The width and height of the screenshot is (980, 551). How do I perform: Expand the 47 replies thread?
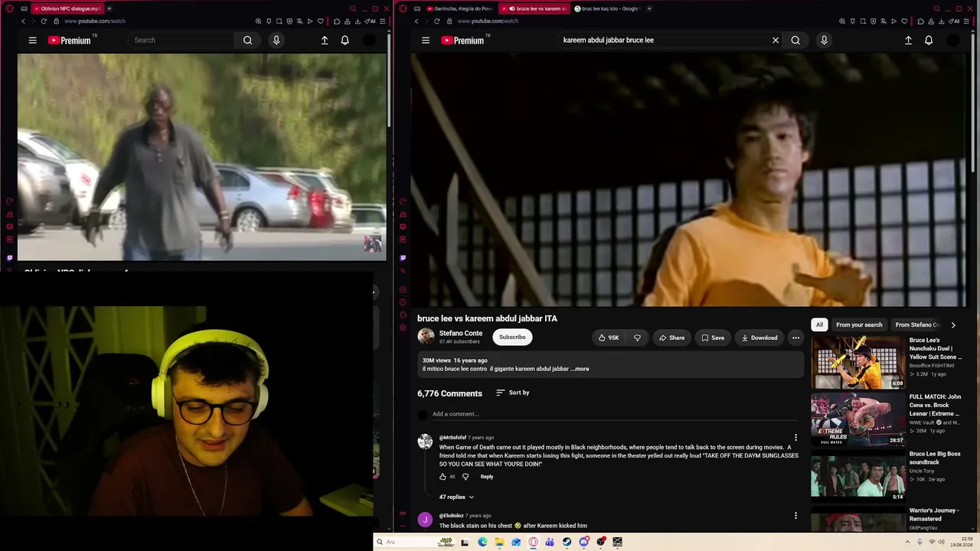click(456, 497)
